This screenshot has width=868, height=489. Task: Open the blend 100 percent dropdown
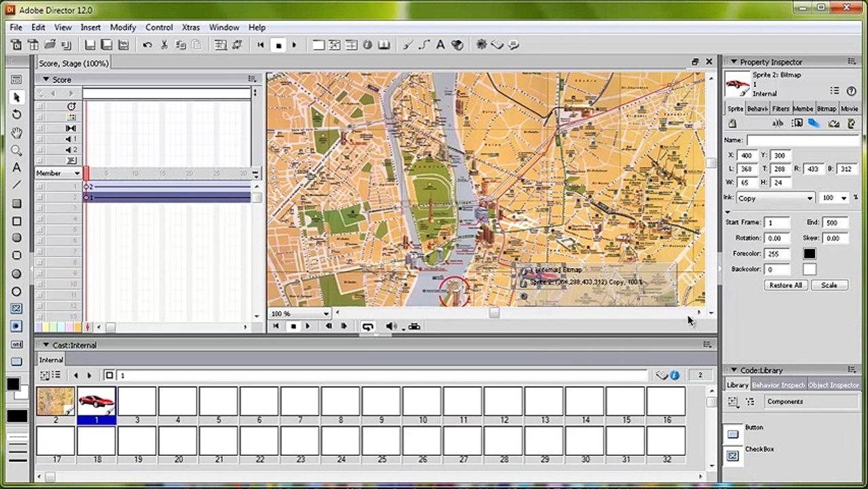834,198
